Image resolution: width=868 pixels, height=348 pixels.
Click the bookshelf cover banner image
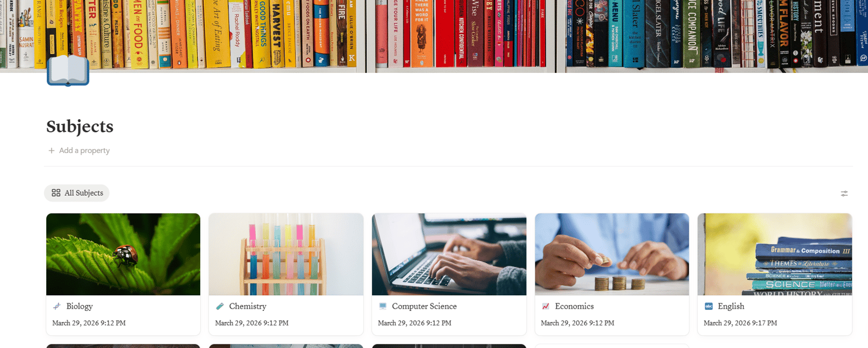click(x=434, y=36)
